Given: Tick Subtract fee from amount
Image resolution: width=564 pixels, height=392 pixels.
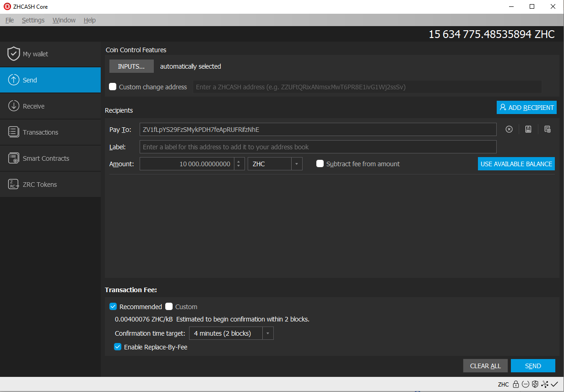Looking at the screenshot, I should coord(320,163).
